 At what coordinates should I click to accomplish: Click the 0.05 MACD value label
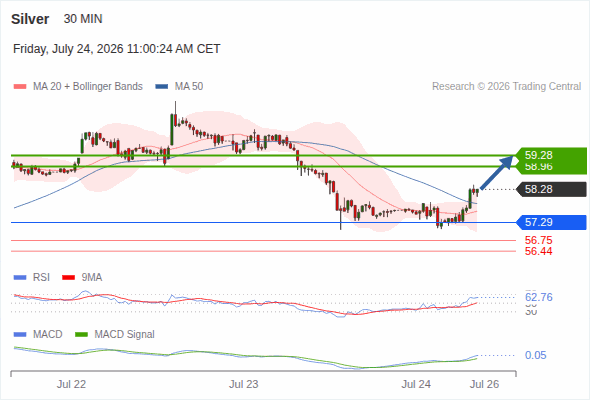click(x=535, y=355)
